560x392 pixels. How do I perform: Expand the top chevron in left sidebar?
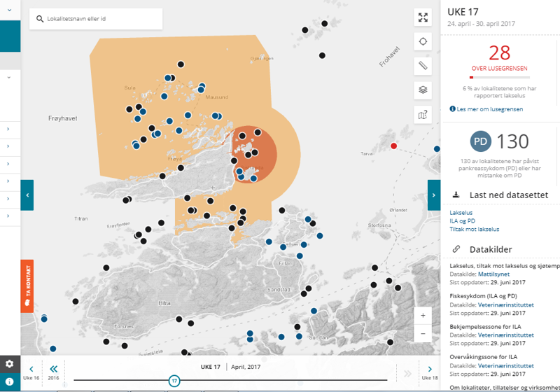pos(10,10)
